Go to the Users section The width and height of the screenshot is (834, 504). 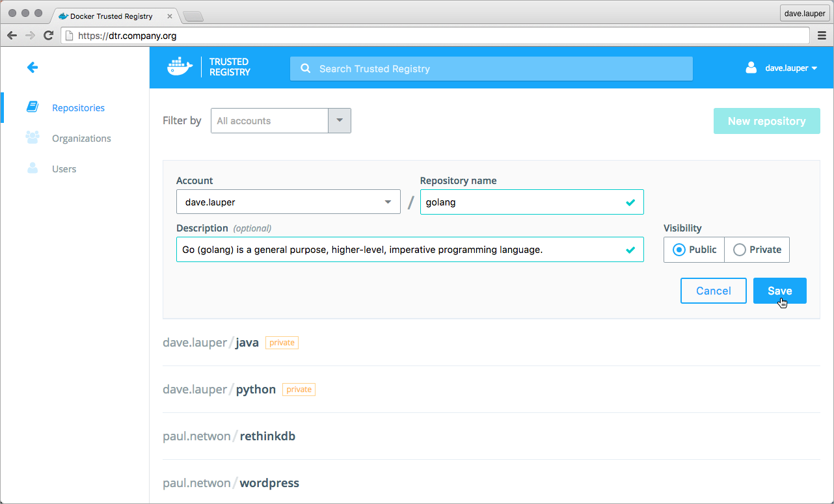[64, 169]
